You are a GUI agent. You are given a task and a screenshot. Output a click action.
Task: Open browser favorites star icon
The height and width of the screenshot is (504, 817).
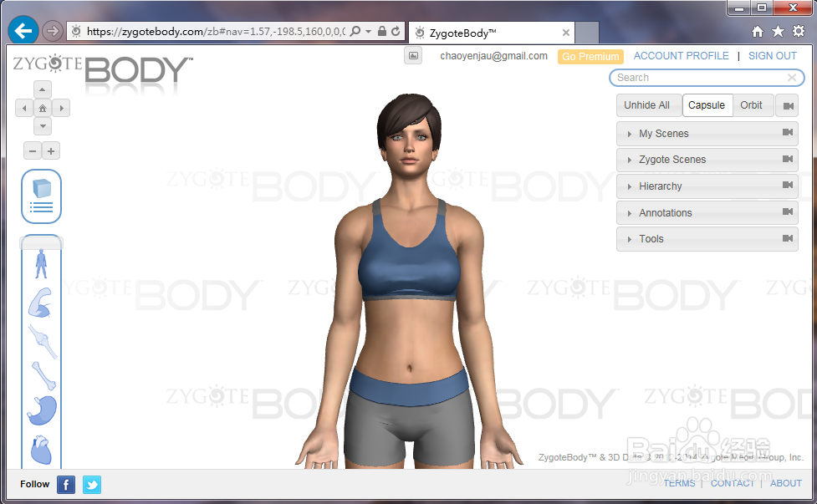(778, 31)
